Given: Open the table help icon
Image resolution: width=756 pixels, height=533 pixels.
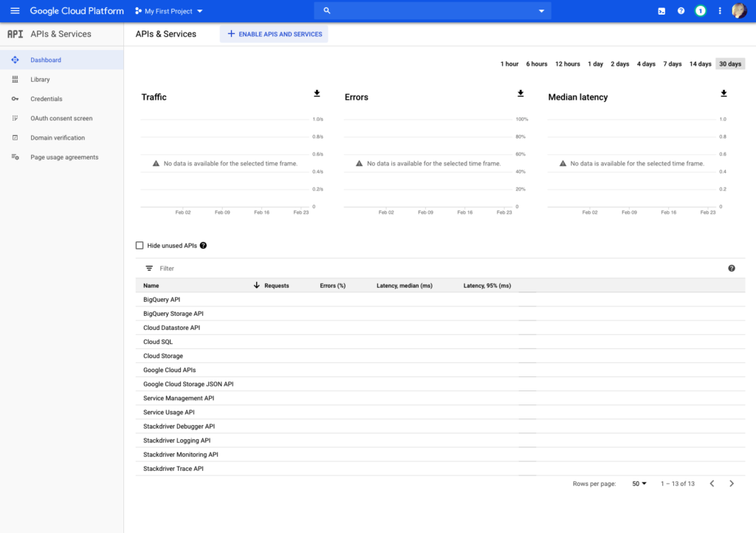Looking at the screenshot, I should click(732, 269).
